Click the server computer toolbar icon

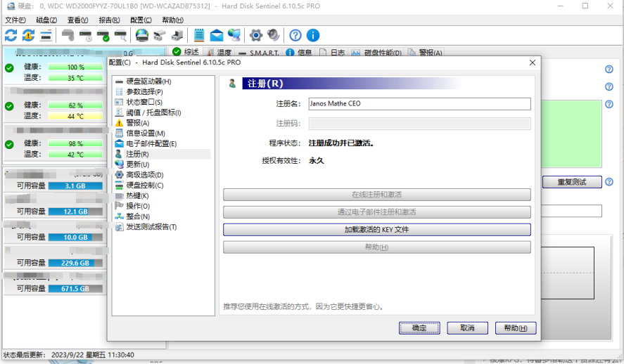pyautogui.click(x=177, y=35)
